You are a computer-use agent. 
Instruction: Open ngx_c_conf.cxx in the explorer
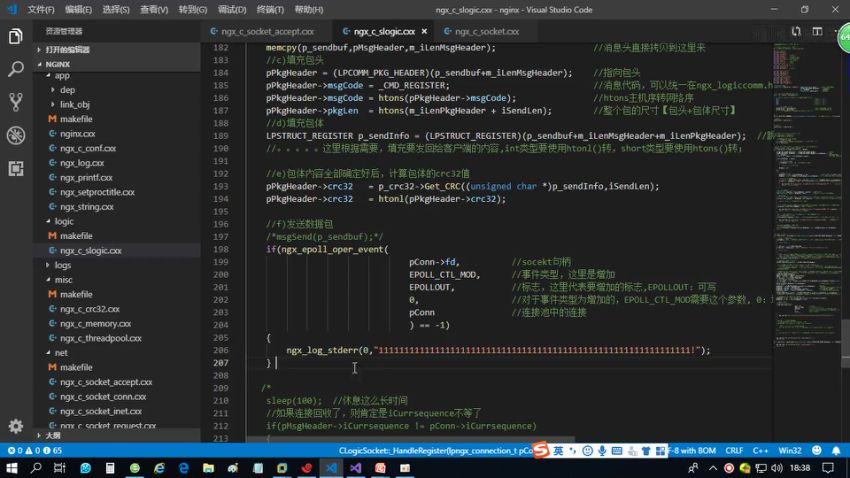(88, 148)
